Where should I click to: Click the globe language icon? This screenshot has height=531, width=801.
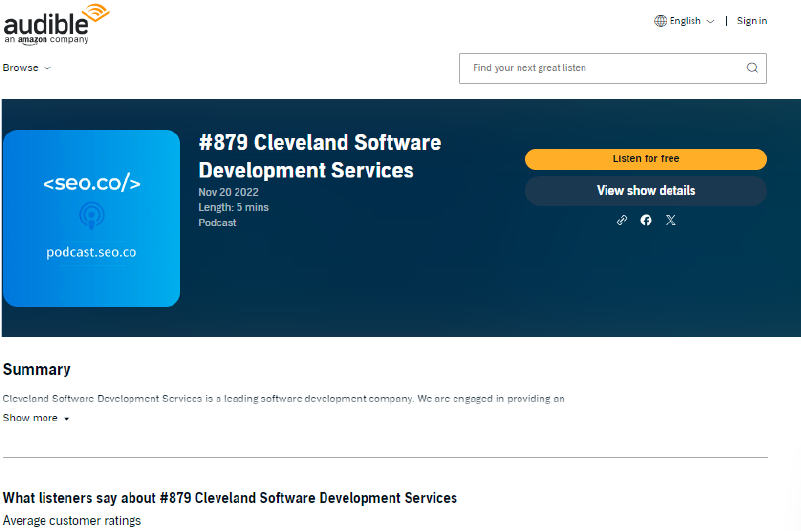click(x=660, y=21)
